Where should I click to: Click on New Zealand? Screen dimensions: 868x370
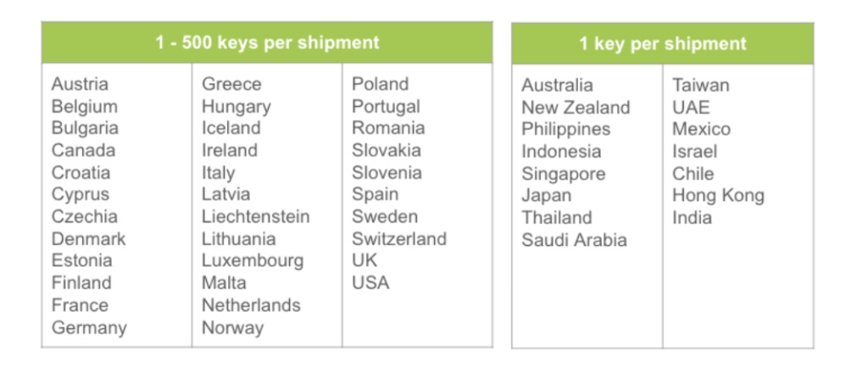pos(576,107)
